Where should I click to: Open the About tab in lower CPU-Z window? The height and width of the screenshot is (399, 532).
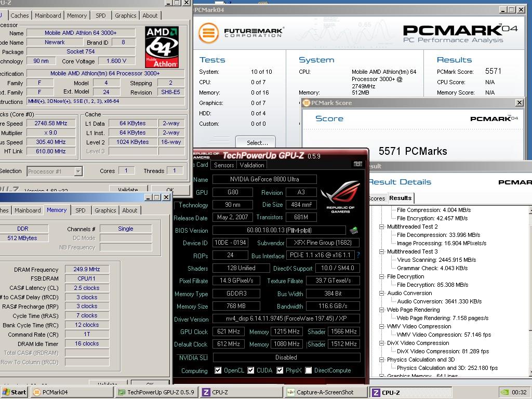coord(130,210)
